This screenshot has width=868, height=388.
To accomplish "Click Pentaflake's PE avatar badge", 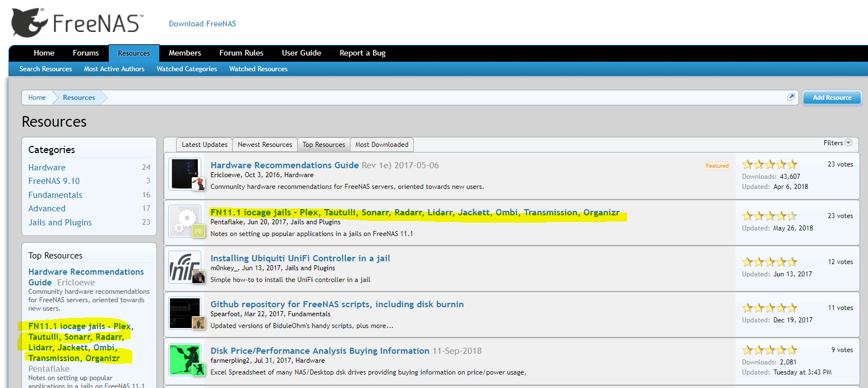I will [x=198, y=231].
